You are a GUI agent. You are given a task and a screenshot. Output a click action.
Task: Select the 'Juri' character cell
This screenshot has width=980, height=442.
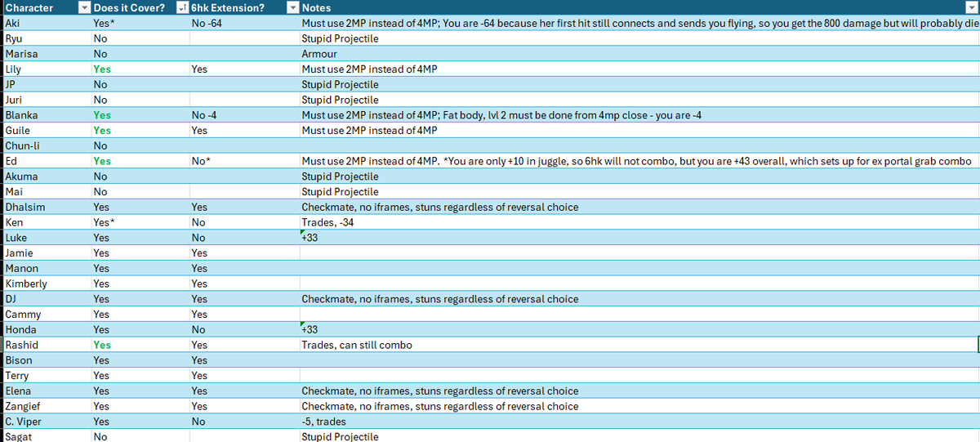[46, 100]
